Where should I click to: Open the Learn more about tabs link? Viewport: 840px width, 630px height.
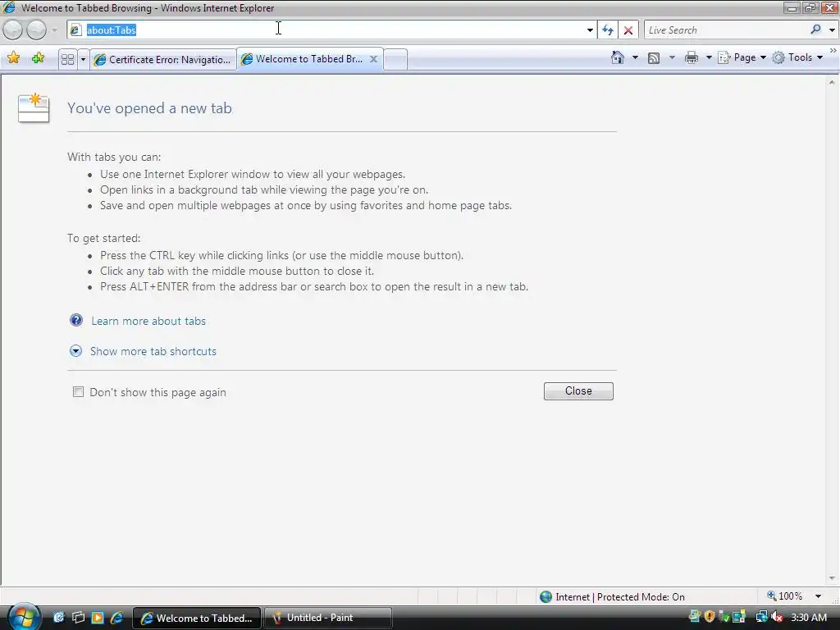pyautogui.click(x=148, y=321)
